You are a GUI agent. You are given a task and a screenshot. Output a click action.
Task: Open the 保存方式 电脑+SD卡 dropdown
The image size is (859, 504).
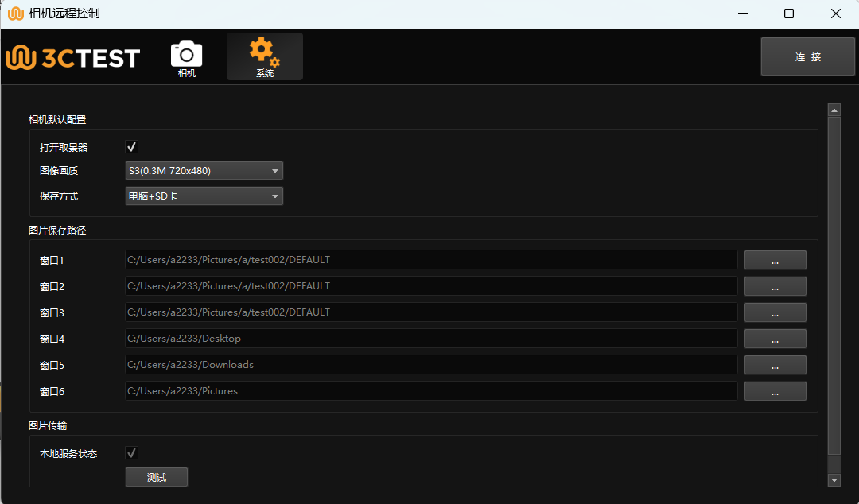pyautogui.click(x=204, y=196)
